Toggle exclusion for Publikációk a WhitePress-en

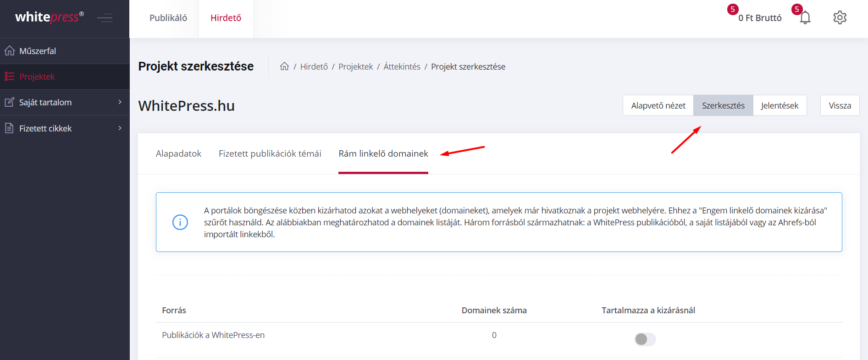(x=645, y=339)
